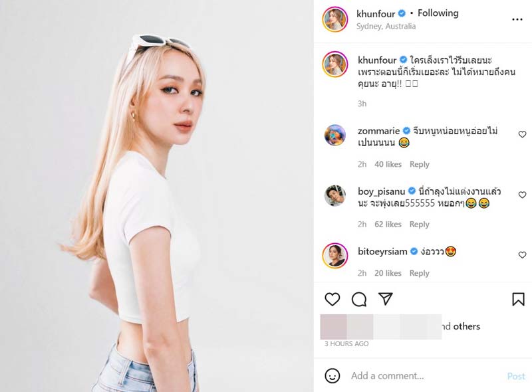
Task: Reply to bitoeyrsiam's comment
Action: 419,273
